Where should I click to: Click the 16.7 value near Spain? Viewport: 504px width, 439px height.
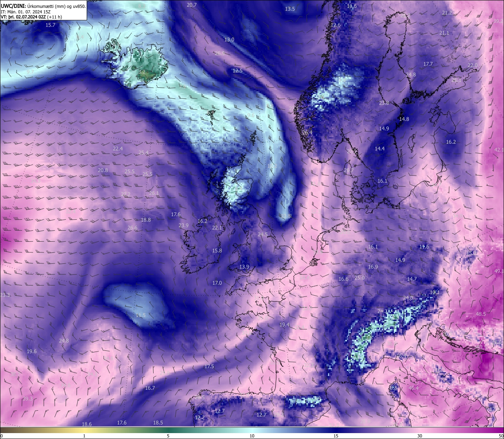coord(150,388)
